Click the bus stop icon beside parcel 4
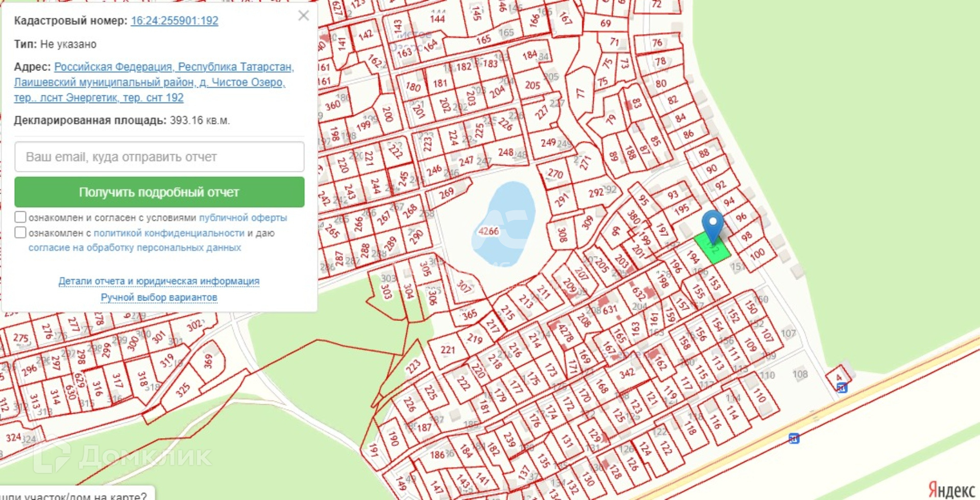Screen dimensions: 980x500 click(x=842, y=388)
